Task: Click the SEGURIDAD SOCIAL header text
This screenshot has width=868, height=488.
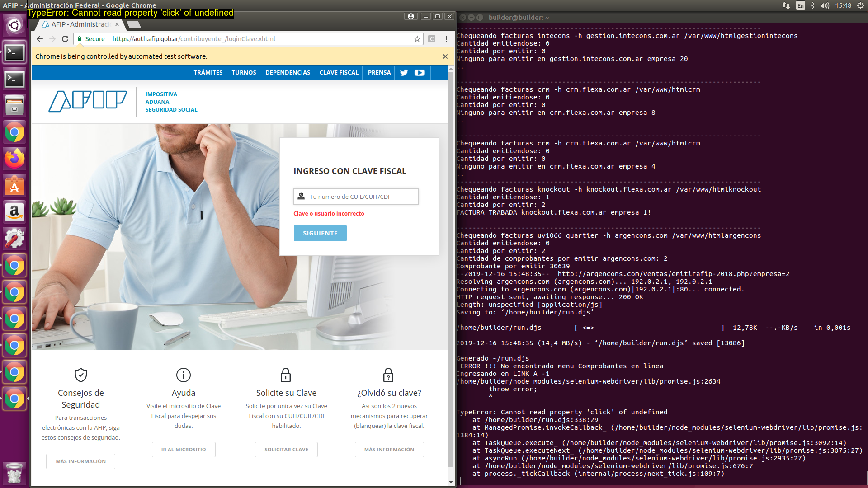Action: tap(171, 110)
